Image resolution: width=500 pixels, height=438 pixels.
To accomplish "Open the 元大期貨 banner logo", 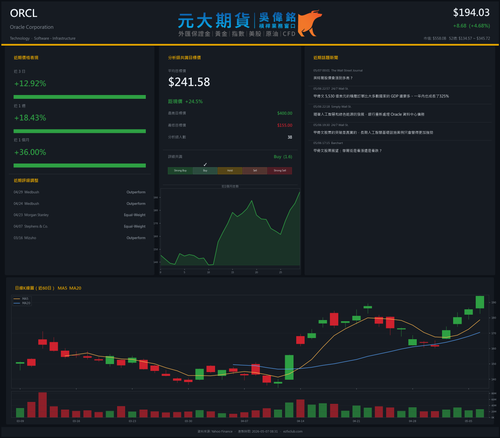I will point(237,24).
